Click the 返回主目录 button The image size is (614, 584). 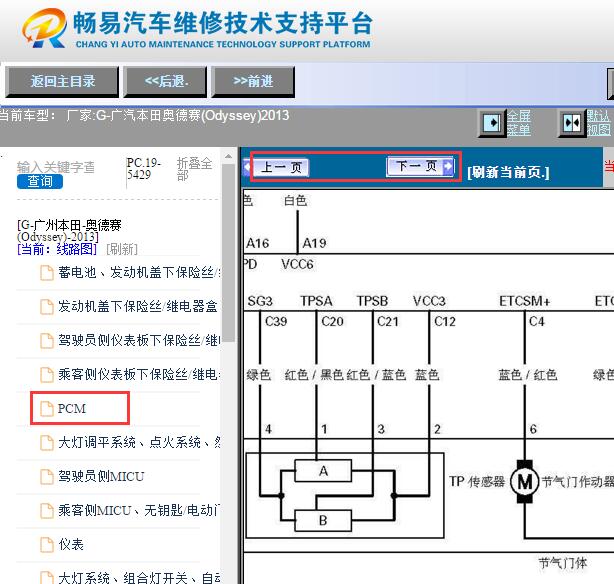click(62, 81)
